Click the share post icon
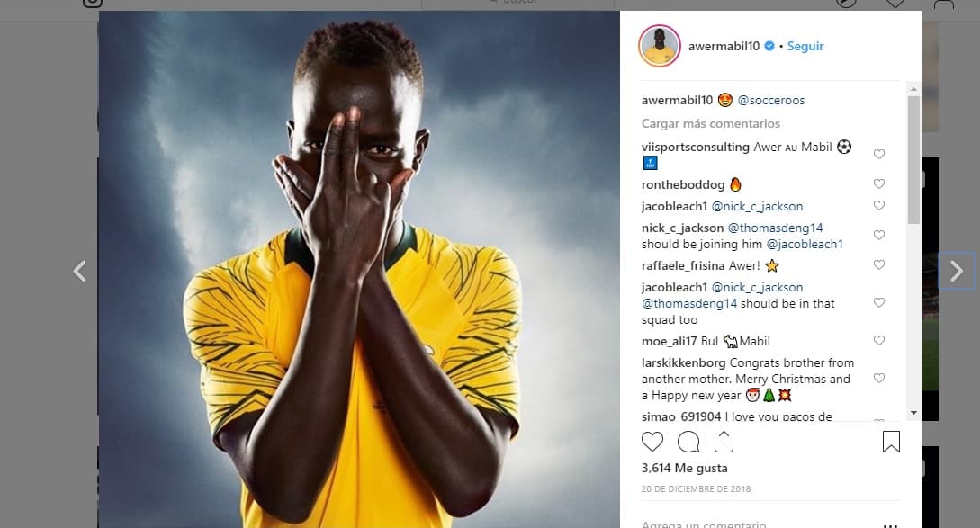The width and height of the screenshot is (980, 528). pyautogui.click(x=724, y=441)
